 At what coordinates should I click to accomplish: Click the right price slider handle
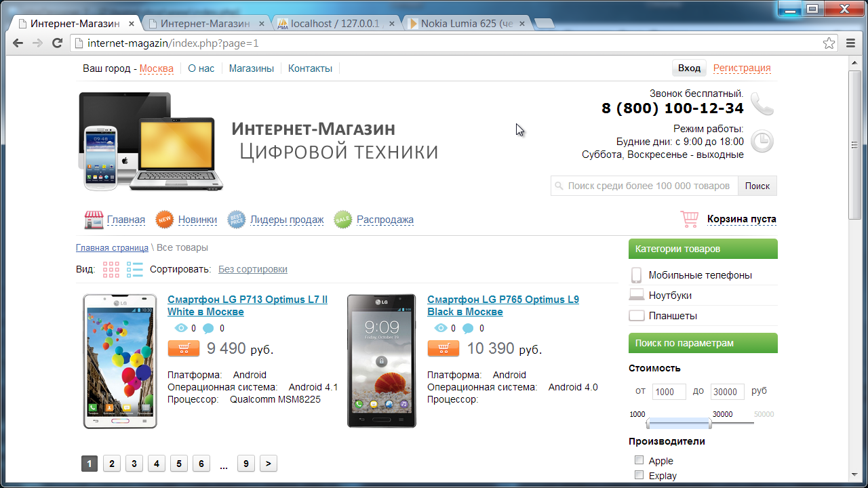710,424
